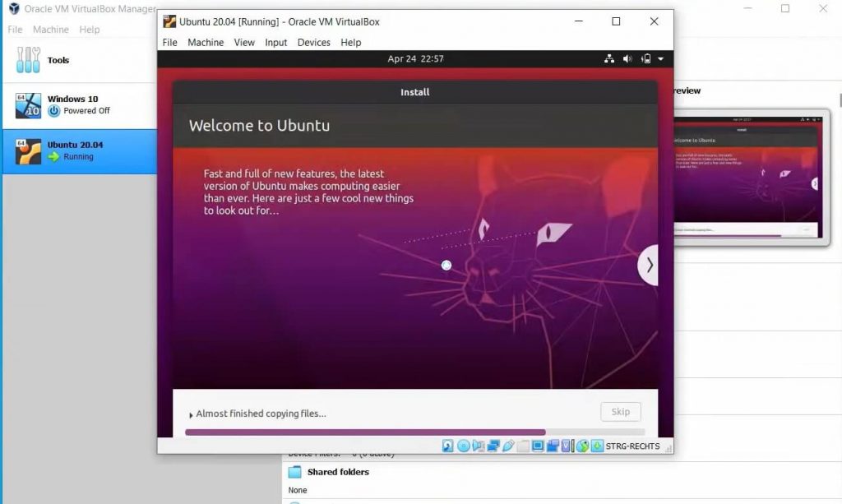Expand the 'Almost finished copying files' disclosure triangle
842x504 pixels.
click(190, 414)
